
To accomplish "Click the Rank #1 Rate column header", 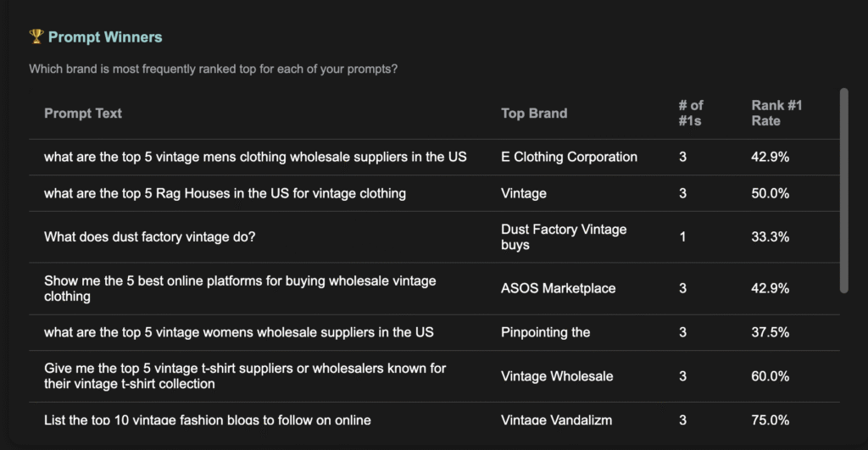I will 776,113.
